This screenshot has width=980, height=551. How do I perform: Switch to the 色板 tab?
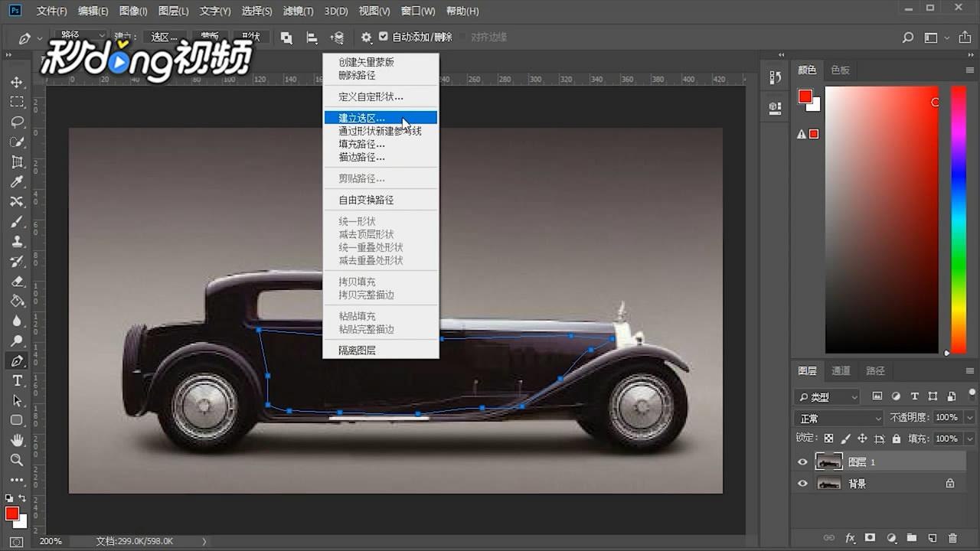(x=840, y=70)
